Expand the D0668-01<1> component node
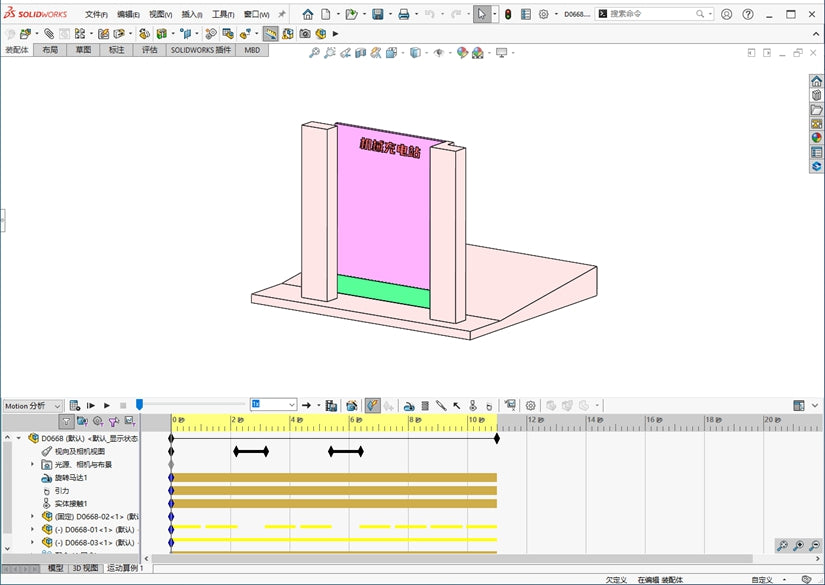Image resolution: width=825 pixels, height=585 pixels. click(x=32, y=529)
